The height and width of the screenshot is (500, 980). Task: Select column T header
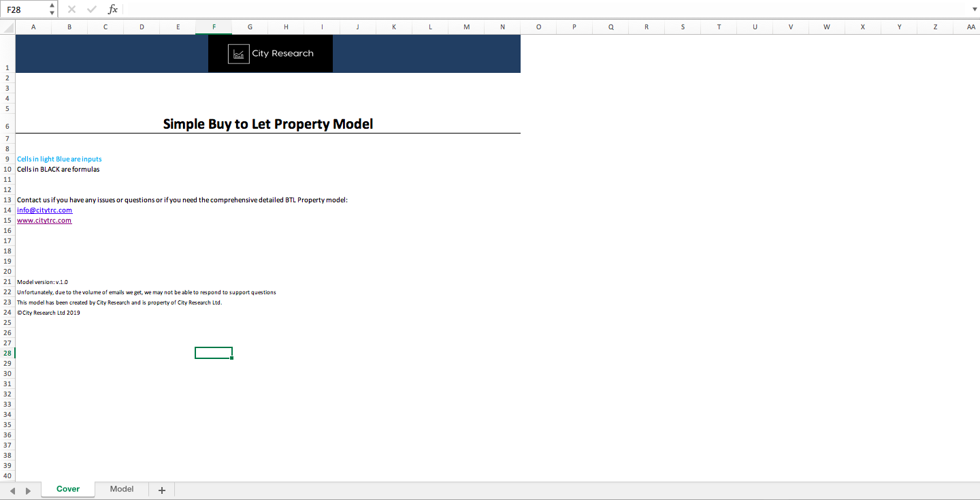[719, 27]
